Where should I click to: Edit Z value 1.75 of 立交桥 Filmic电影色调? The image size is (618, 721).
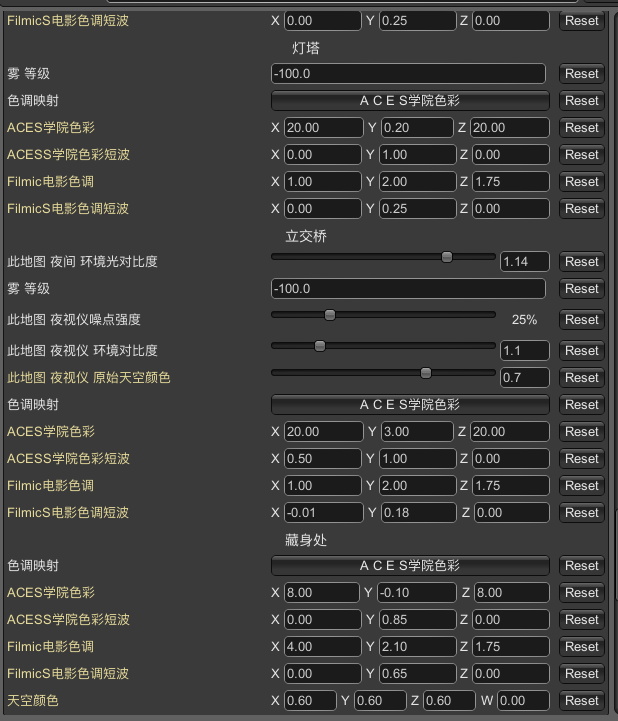511,486
